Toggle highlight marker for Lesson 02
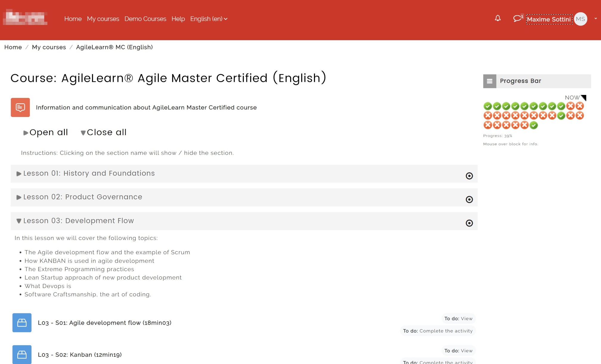 (469, 199)
